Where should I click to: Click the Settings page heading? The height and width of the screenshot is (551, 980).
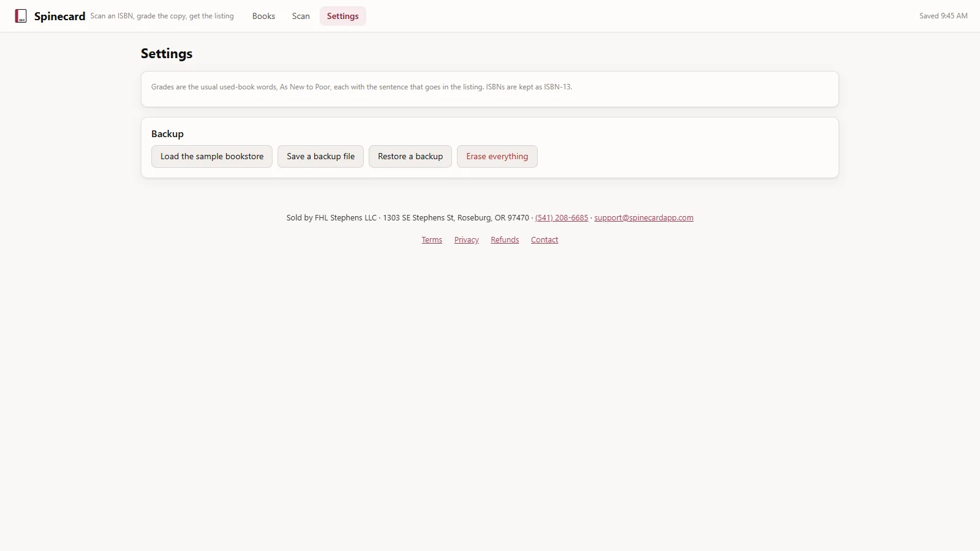point(167,53)
